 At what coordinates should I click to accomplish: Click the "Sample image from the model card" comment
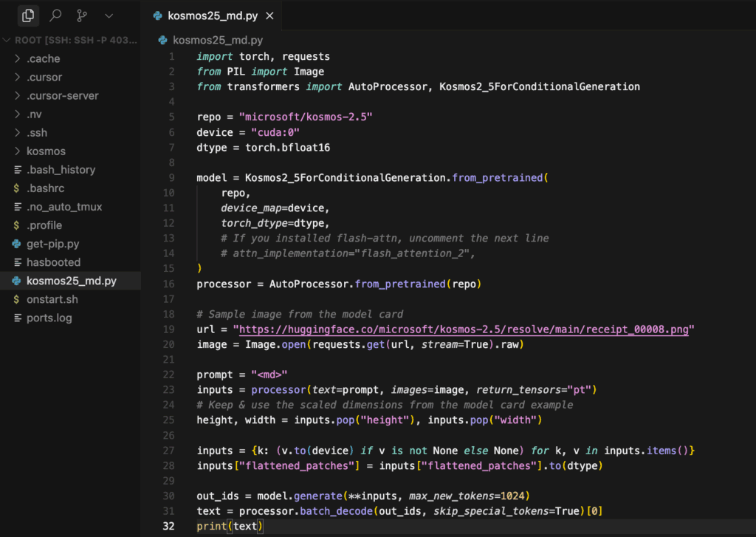pyautogui.click(x=300, y=314)
